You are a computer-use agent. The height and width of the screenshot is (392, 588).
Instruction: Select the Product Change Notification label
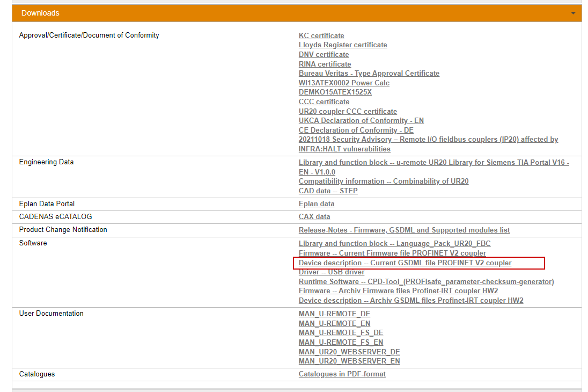pyautogui.click(x=63, y=229)
